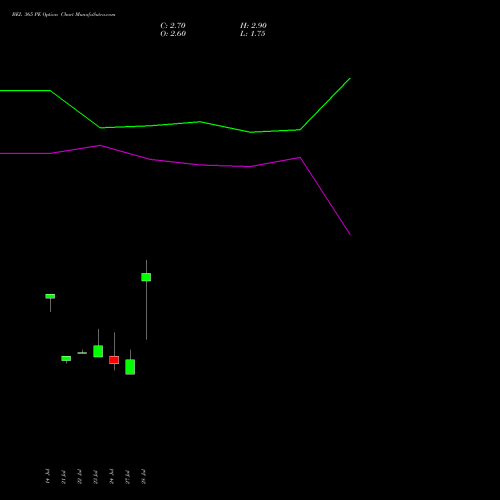
Task: Select the green candlestick for 28 Jul
Action: 146,277
